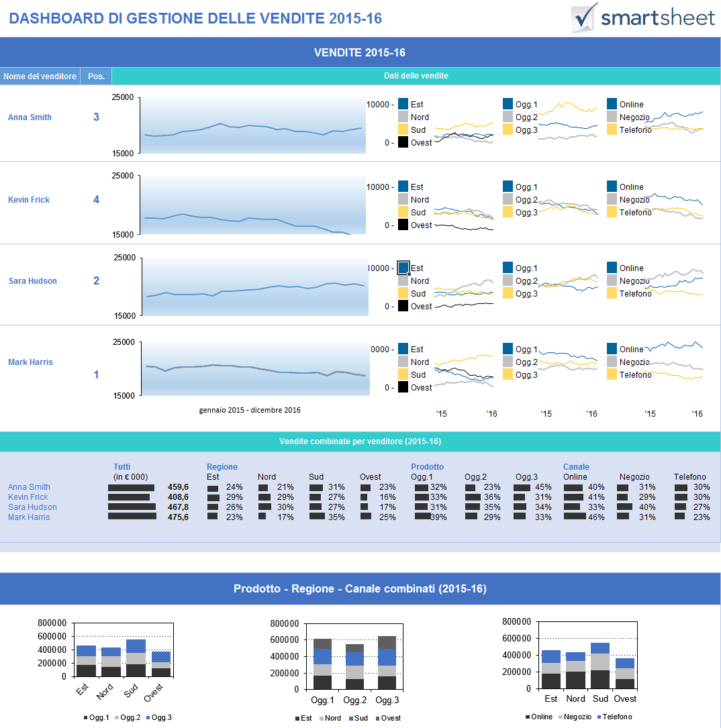The height and width of the screenshot is (728, 721).
Task: Click the Ogg.2 stacked column in the region-by-product chart
Action: tap(354, 667)
